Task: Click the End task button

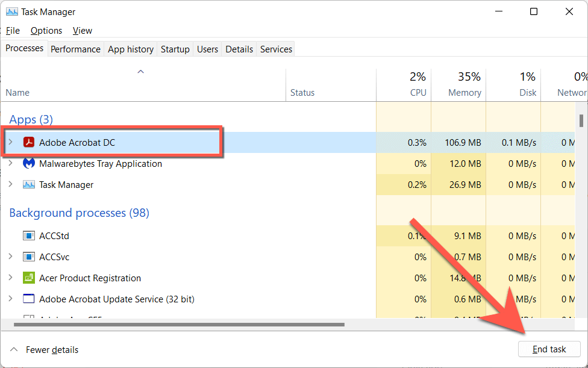Action: [x=549, y=349]
